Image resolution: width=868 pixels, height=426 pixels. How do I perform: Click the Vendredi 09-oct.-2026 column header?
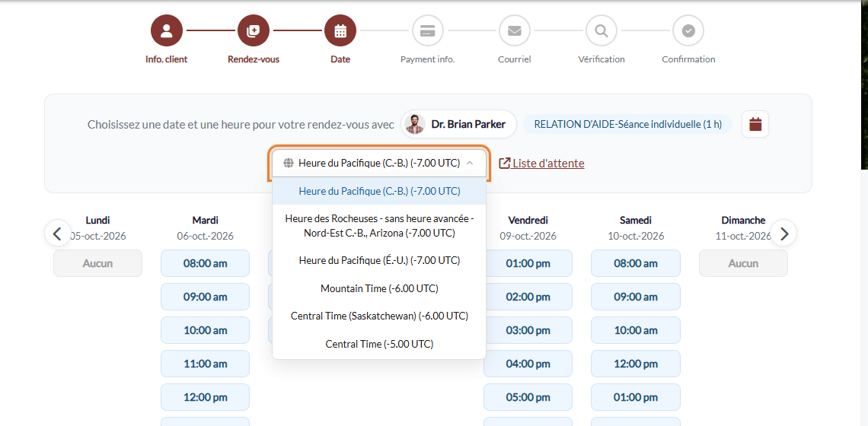tap(528, 227)
